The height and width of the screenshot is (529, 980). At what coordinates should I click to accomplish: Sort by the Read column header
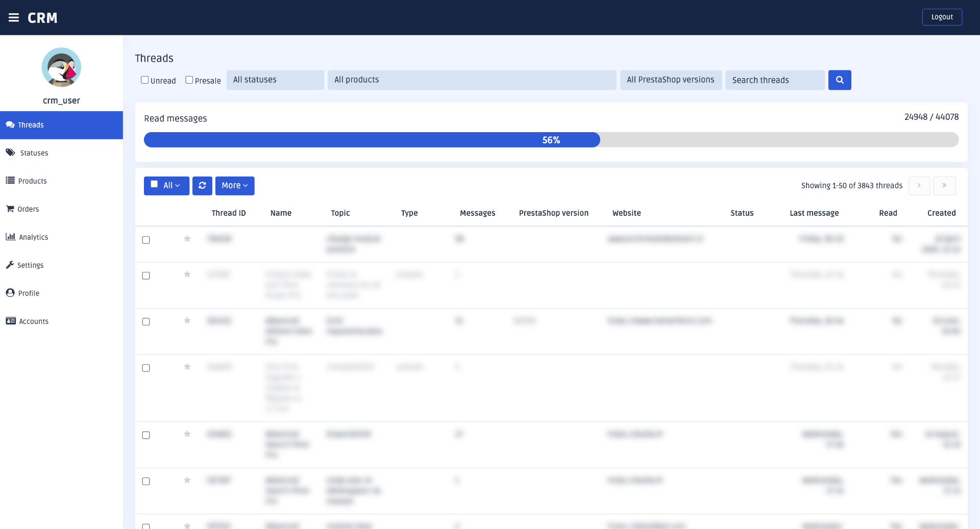[888, 213]
